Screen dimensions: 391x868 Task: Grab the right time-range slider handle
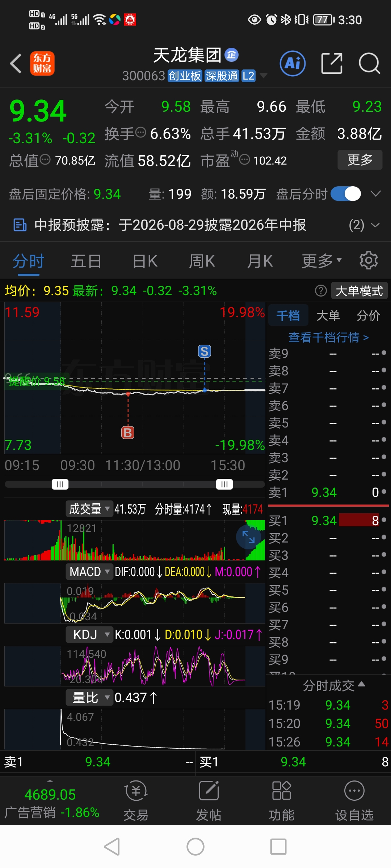coord(224,484)
